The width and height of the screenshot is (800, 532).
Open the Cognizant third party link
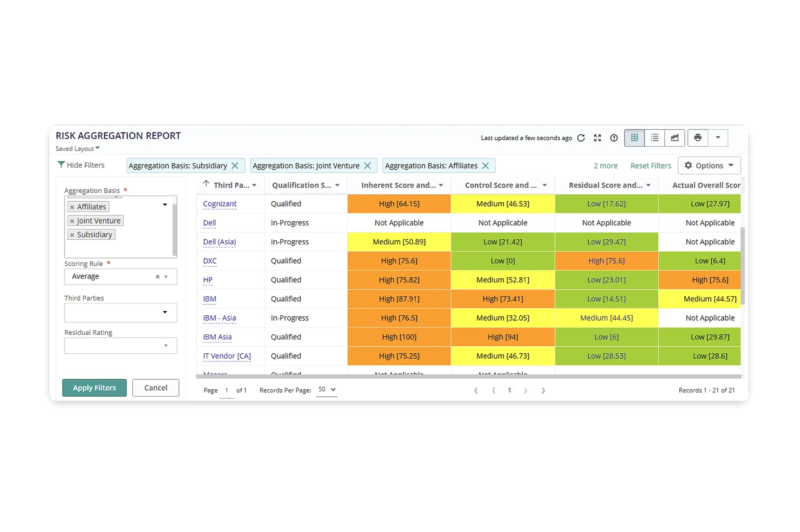coord(220,204)
